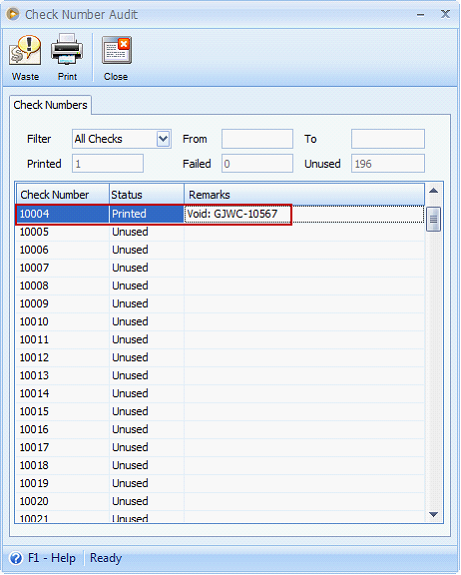Close the window with the X button
461x575 pixels.
[445, 14]
